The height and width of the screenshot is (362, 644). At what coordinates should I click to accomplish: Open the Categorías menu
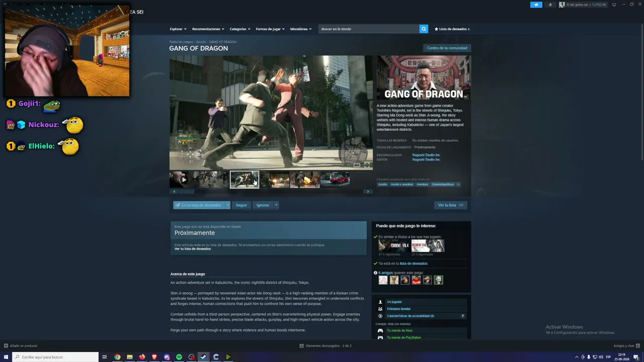click(240, 29)
